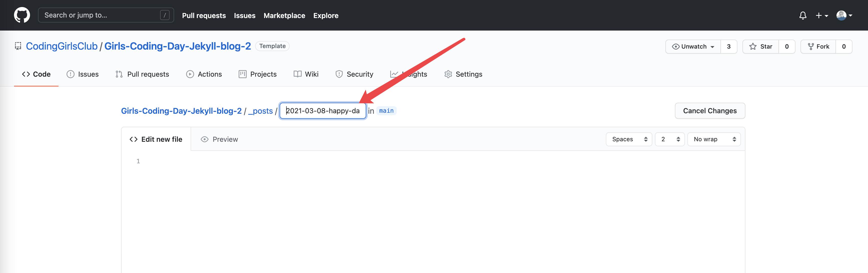
Task: Open the Security tab
Action: click(354, 74)
